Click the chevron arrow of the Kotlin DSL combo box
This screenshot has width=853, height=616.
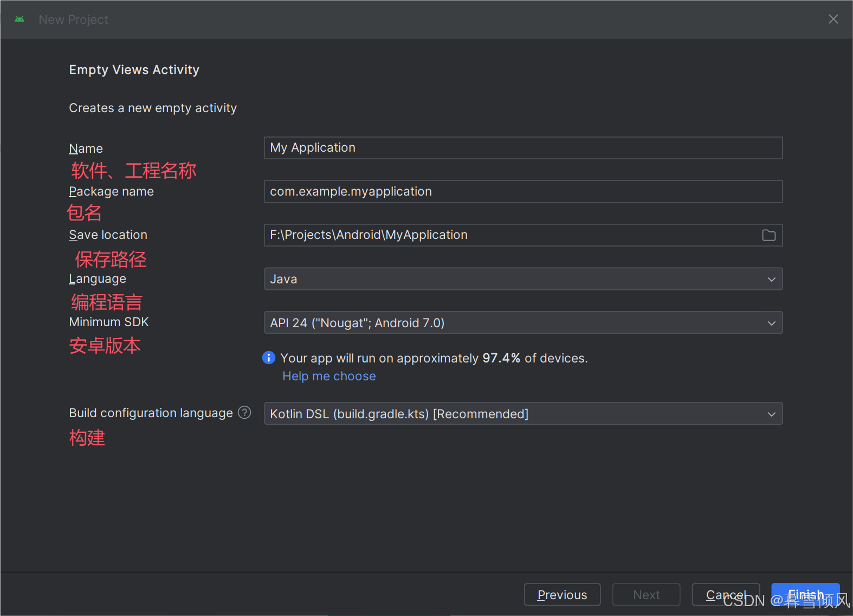(x=772, y=414)
